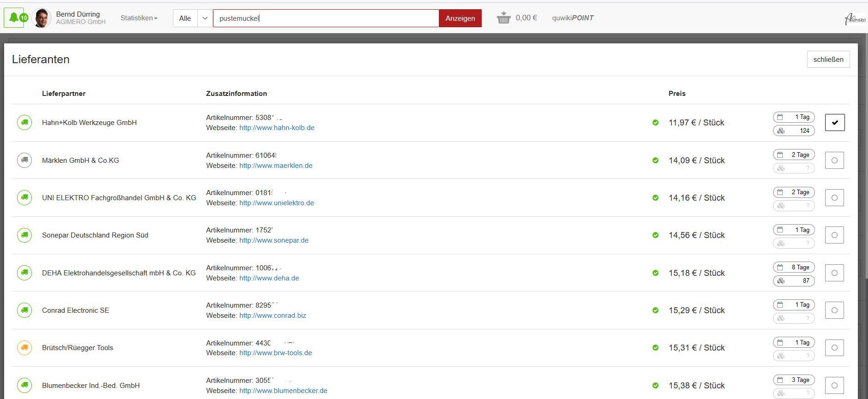Open the www.unielektro.de website link

tap(277, 203)
